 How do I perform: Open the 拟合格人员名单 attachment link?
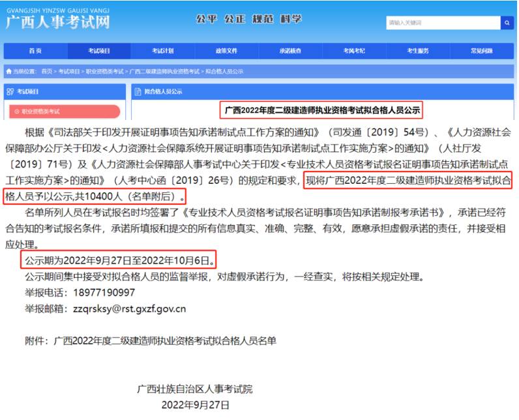(x=165, y=340)
